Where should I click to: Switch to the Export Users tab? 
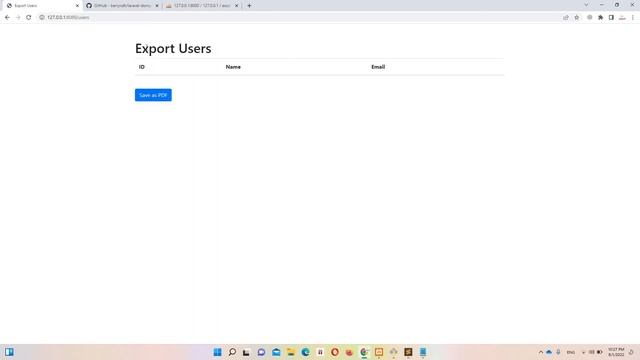[x=41, y=6]
